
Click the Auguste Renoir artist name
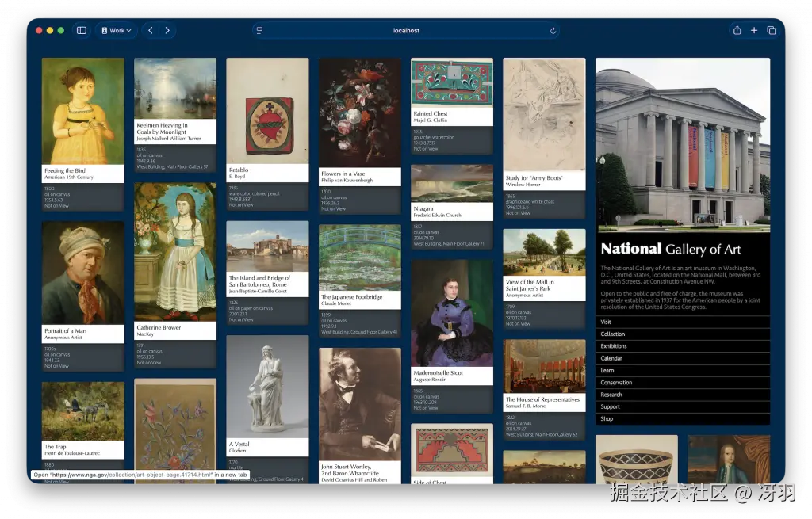pos(429,380)
